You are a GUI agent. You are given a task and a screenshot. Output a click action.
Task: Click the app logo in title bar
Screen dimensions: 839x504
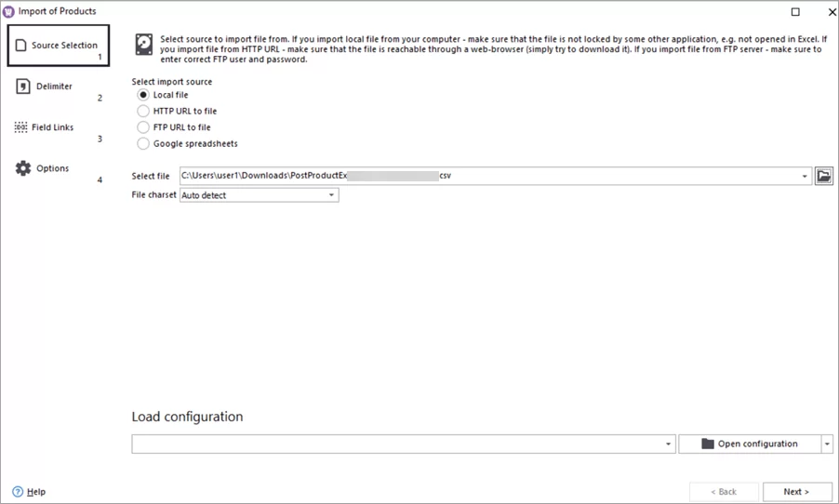click(9, 11)
